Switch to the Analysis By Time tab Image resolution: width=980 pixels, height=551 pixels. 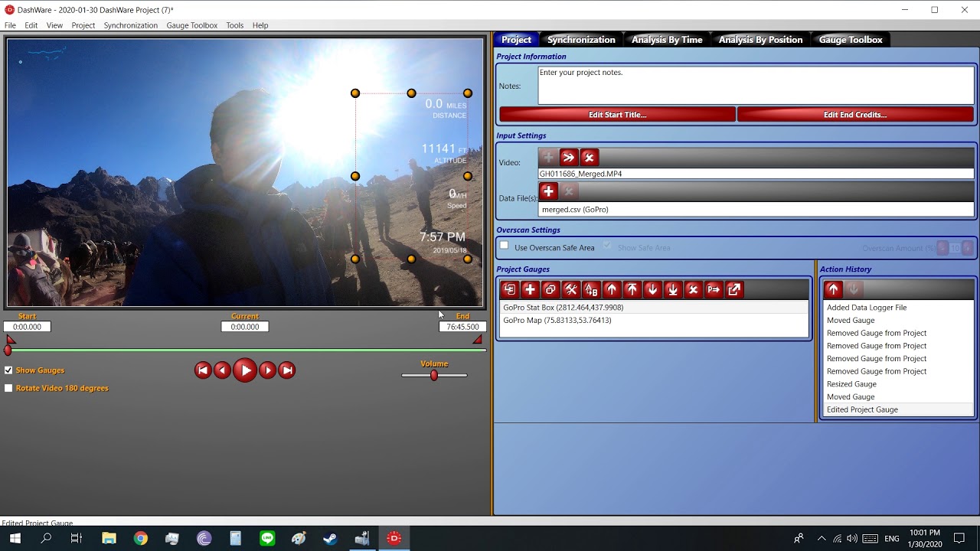[x=667, y=40]
